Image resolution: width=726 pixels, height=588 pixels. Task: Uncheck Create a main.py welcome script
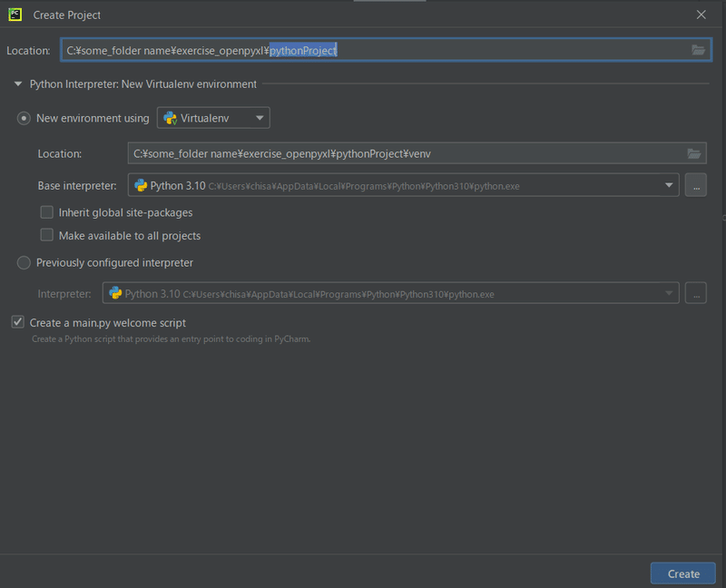tap(17, 322)
